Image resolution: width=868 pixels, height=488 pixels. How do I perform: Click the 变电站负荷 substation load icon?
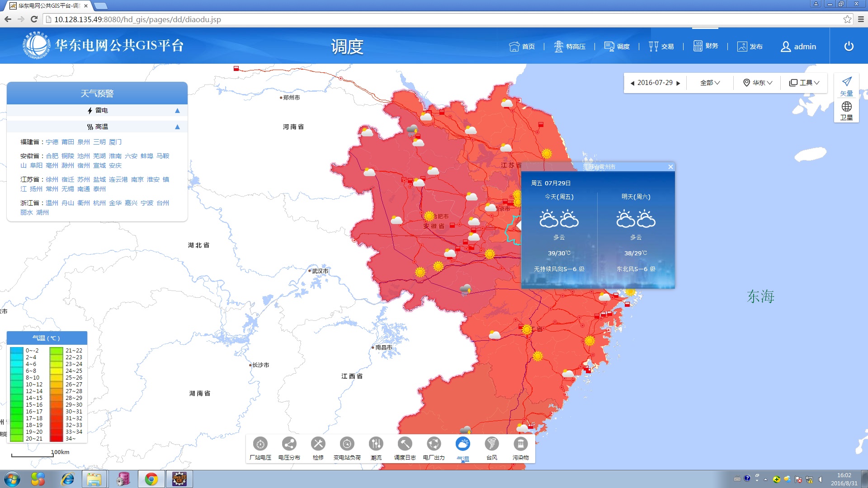[x=347, y=444]
